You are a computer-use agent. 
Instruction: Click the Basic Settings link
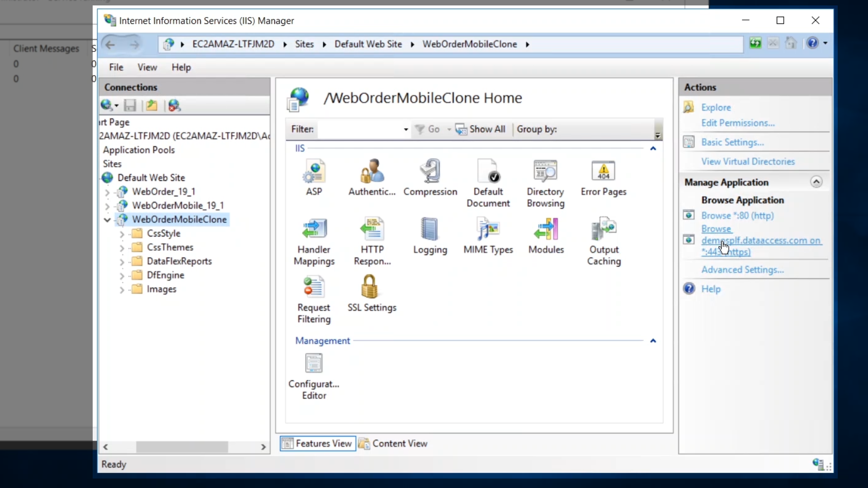point(732,142)
